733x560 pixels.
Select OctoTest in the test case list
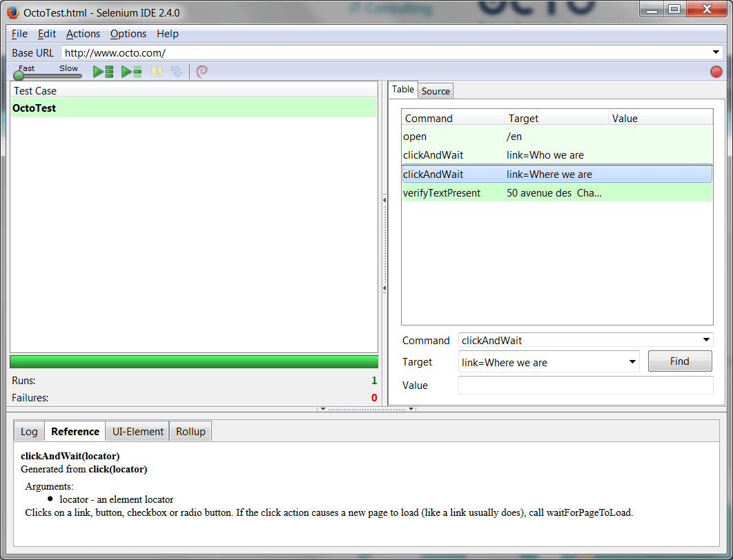(x=35, y=108)
